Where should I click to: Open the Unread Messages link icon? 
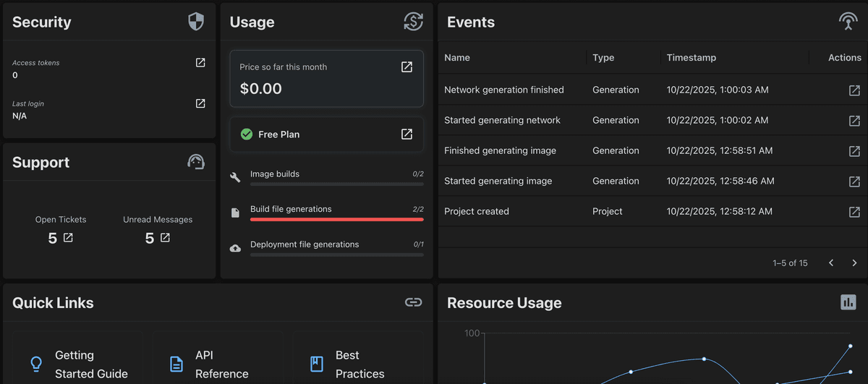(165, 238)
